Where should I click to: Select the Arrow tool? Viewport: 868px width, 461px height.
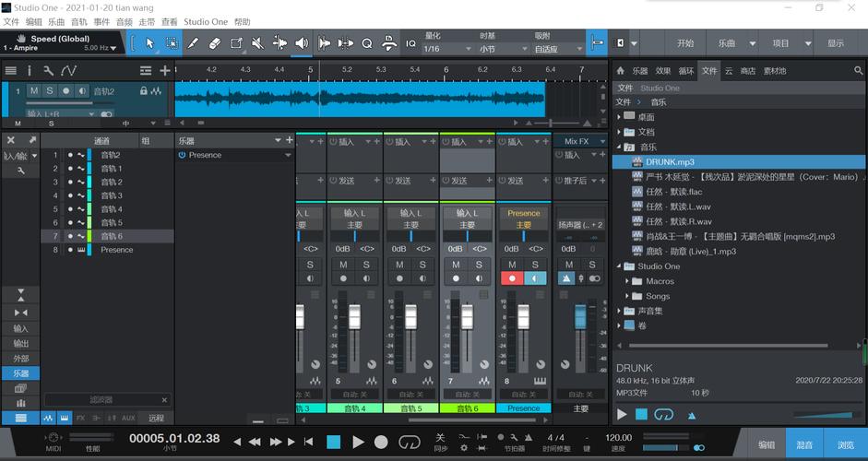(149, 43)
